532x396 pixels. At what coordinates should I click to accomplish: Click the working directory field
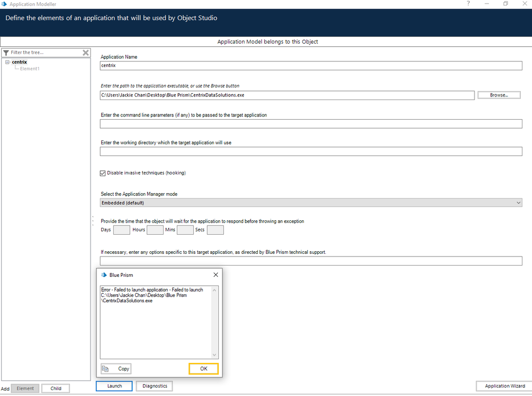coord(311,151)
